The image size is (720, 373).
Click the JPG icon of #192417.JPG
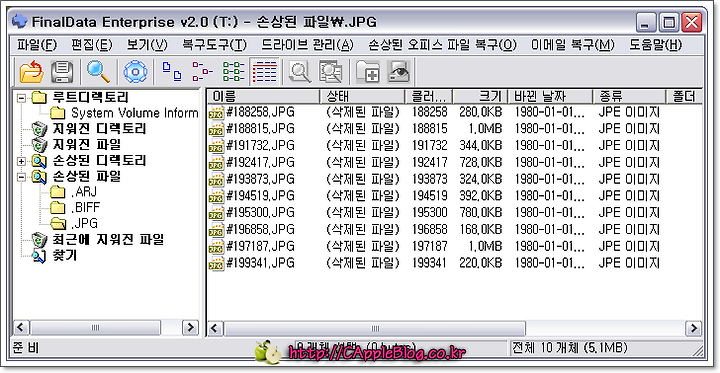tap(216, 164)
